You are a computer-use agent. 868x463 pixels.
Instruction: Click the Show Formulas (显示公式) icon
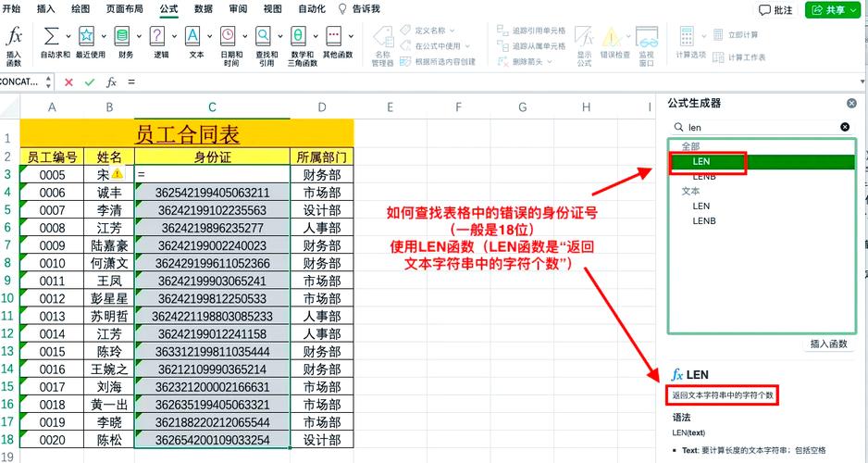coord(584,37)
